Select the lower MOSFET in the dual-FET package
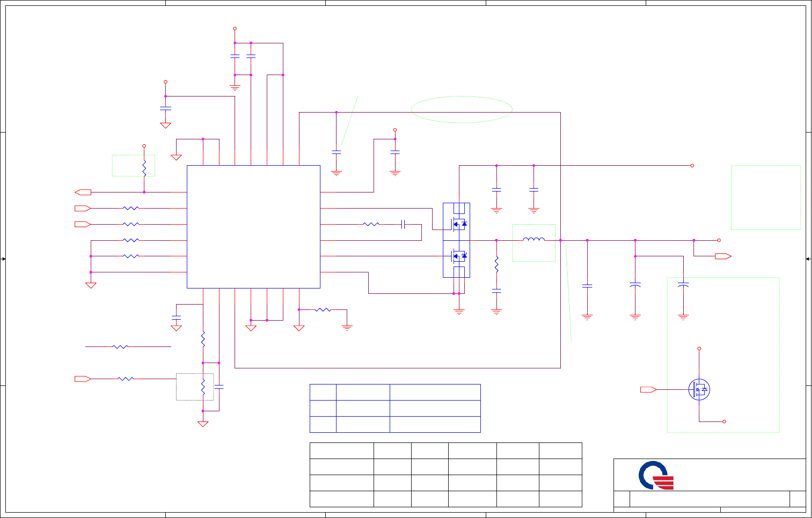 (459, 256)
